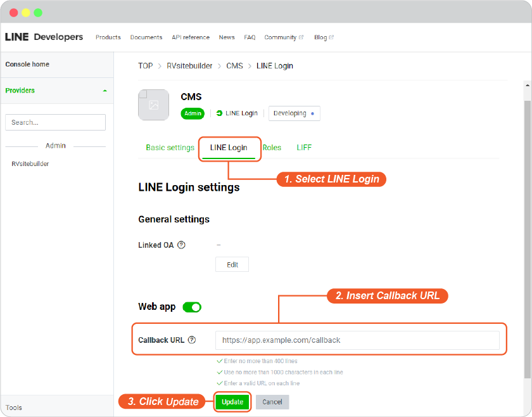This screenshot has height=417, width=532.
Task: Click the 'Use no more than 1000 characters' hint
Action: [x=283, y=372]
